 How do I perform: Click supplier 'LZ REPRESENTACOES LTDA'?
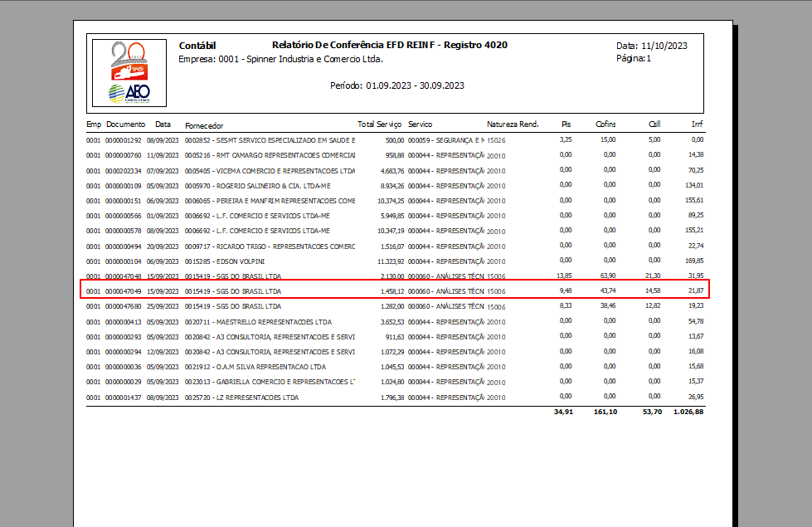pos(257,398)
